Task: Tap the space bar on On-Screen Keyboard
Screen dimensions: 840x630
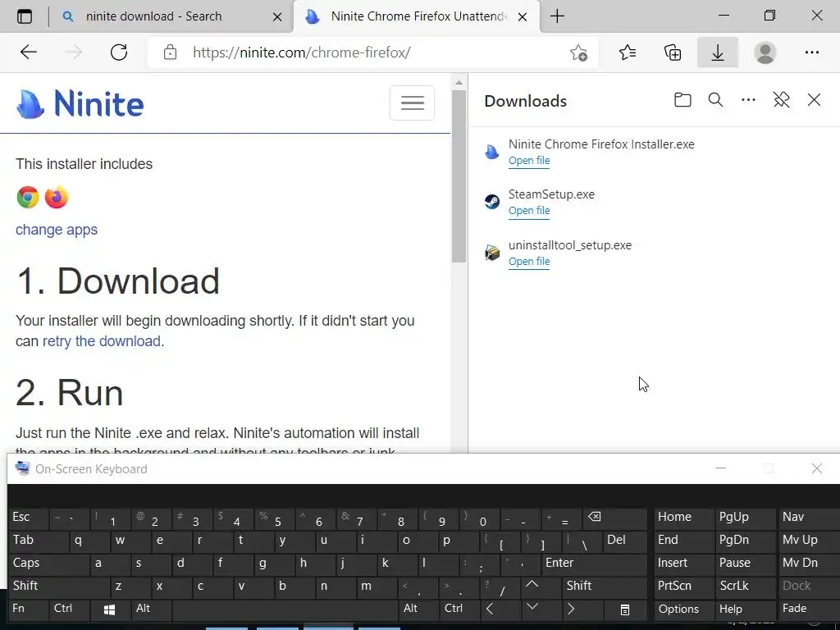Action: 286,609
